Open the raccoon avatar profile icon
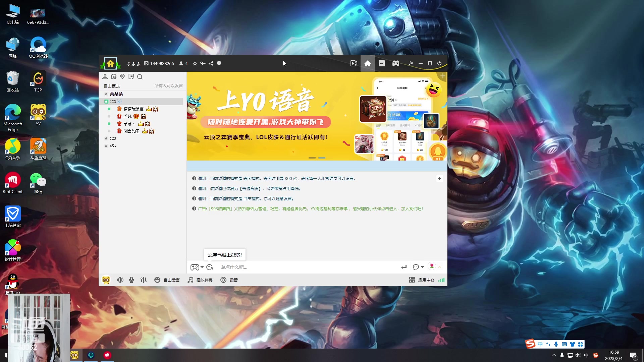 (x=106, y=280)
